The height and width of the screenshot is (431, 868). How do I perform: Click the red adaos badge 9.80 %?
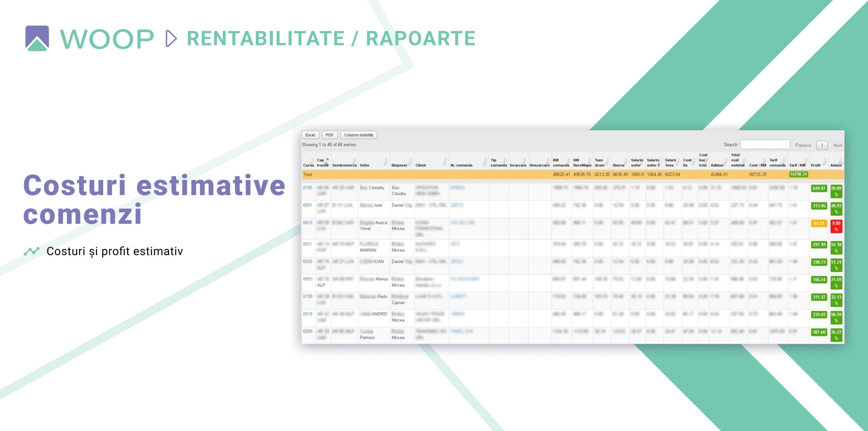836,226
